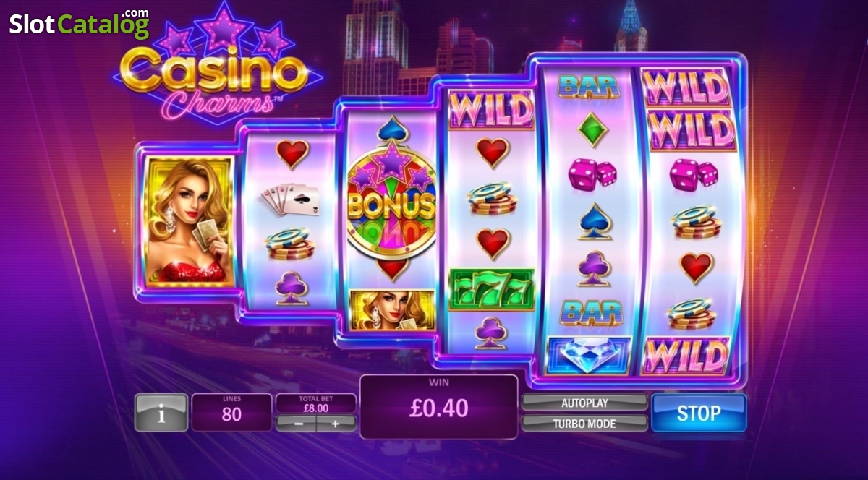The height and width of the screenshot is (480, 868).
Task: Click the blue diamond symbol on reel five
Action: click(x=590, y=354)
